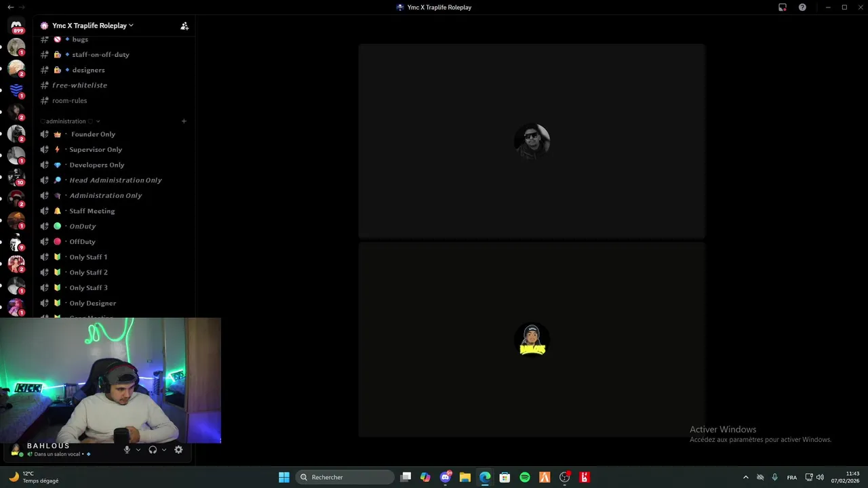Click the Rechercher taskbar search box
Screen dimensions: 868x488
point(345,477)
